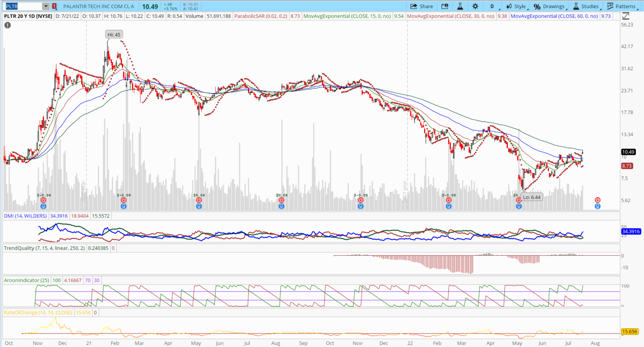Click the red clipboard linking icon
This screenshot has width=644, height=347.
click(54, 6)
